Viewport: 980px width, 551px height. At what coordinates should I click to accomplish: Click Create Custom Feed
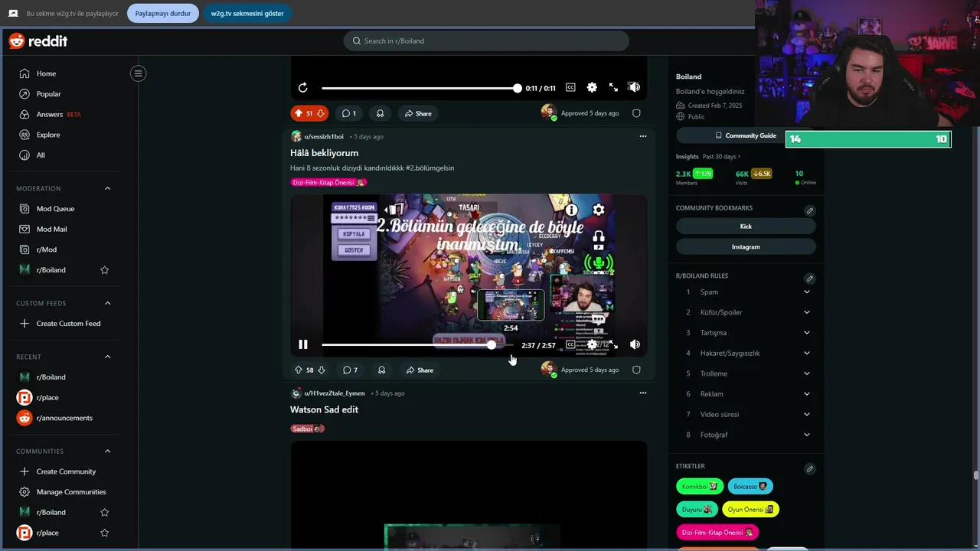tap(68, 324)
